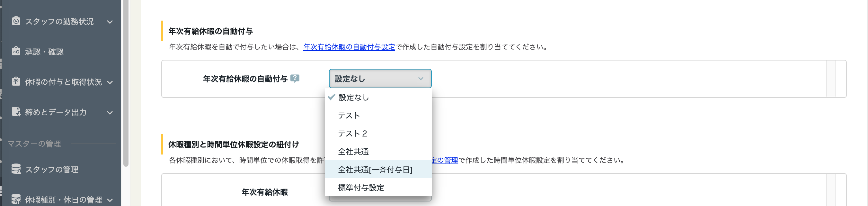The image size is (868, 206).
Task: Click the sidebar vertical scrollbar
Action: click(x=126, y=83)
